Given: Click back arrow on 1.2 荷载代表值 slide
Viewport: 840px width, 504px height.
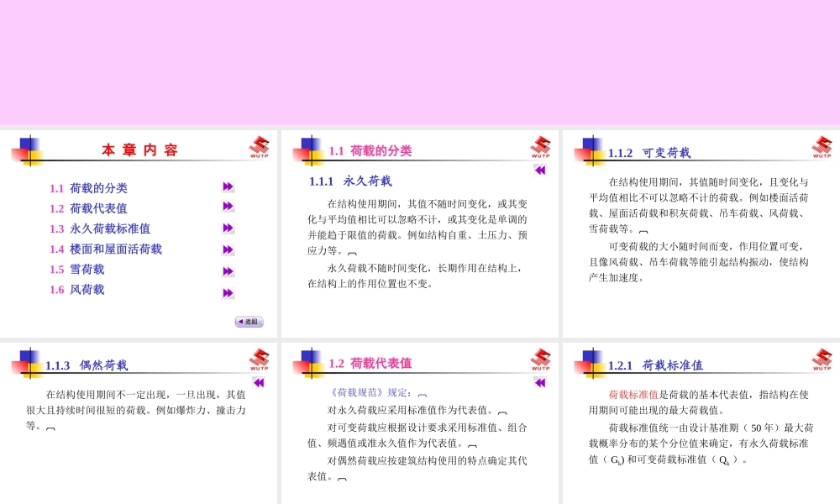Looking at the screenshot, I should click(x=540, y=382).
